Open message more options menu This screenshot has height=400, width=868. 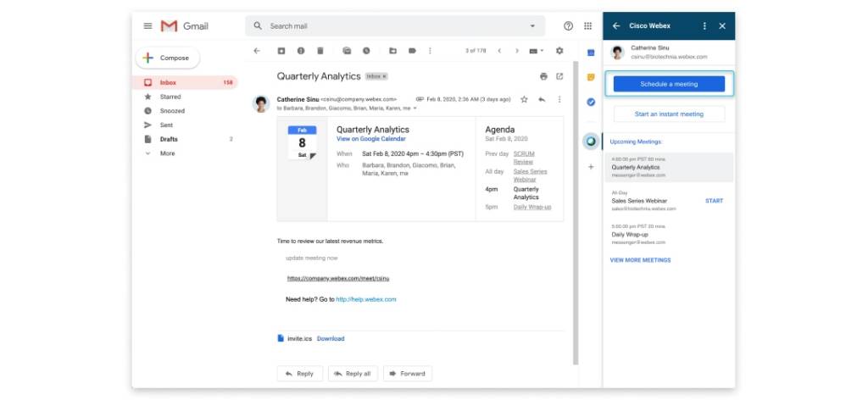[559, 100]
